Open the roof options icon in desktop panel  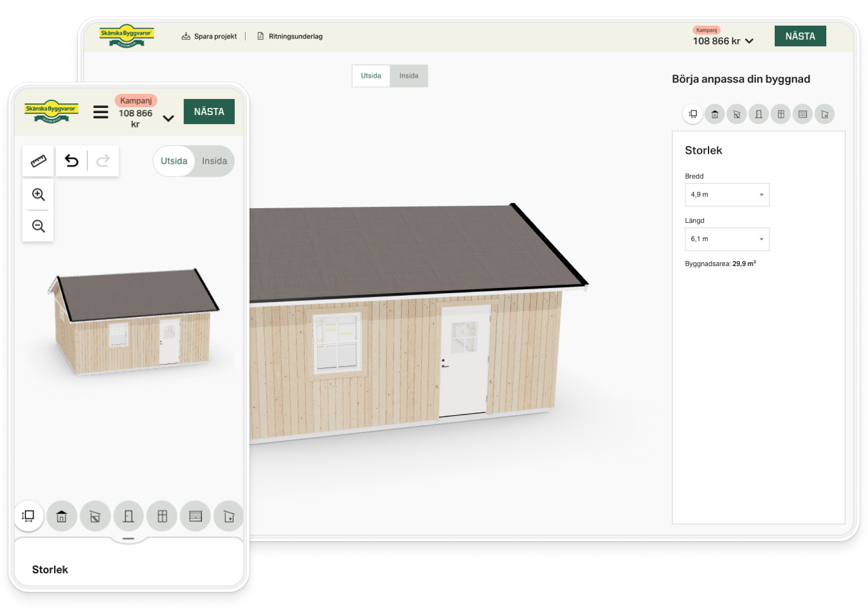tap(714, 114)
